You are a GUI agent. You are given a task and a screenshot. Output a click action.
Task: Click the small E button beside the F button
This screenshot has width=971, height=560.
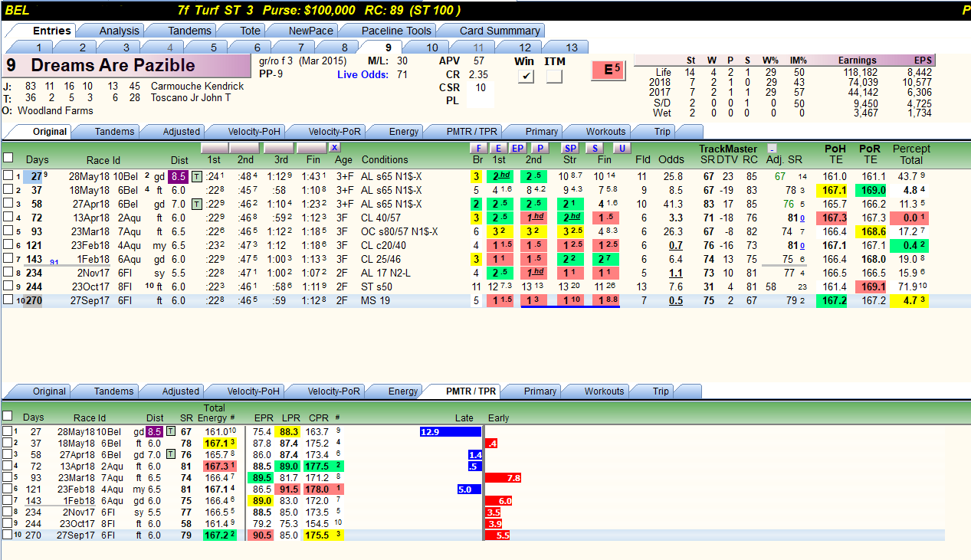point(497,148)
